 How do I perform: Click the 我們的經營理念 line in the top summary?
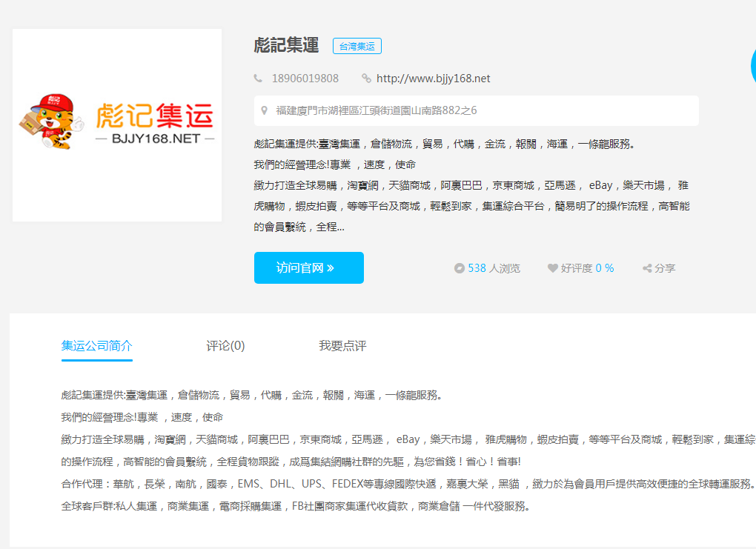[x=334, y=164]
